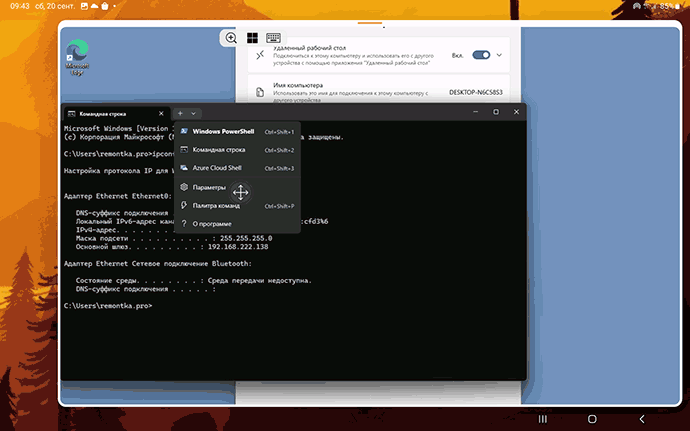Viewport: 690px width, 431px height.
Task: Choose Командная строка profile in dropdown
Action: point(218,150)
